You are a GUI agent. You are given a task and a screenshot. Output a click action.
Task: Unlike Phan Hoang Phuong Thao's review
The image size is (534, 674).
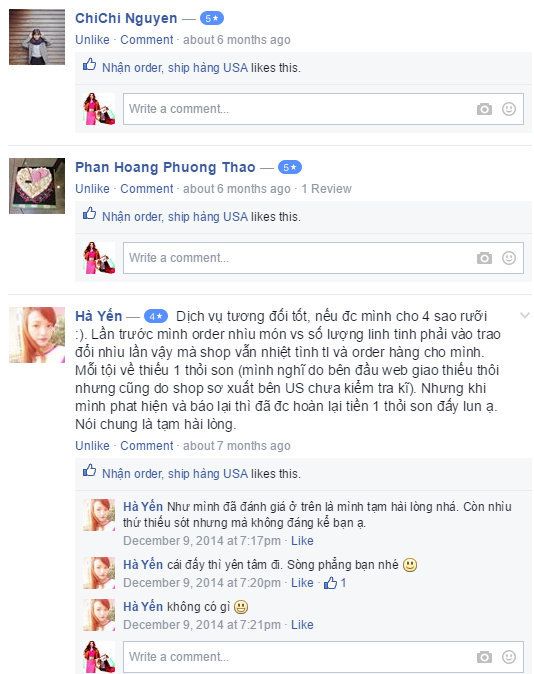(92, 189)
